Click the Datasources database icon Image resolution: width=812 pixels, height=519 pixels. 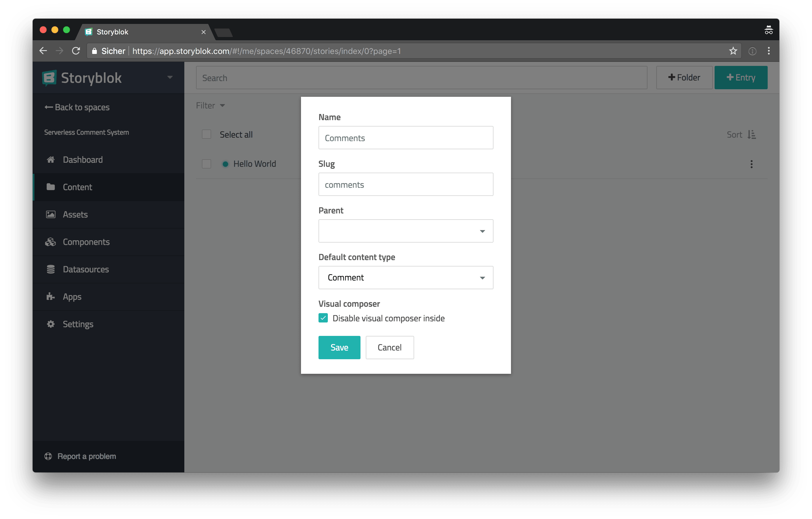50,269
